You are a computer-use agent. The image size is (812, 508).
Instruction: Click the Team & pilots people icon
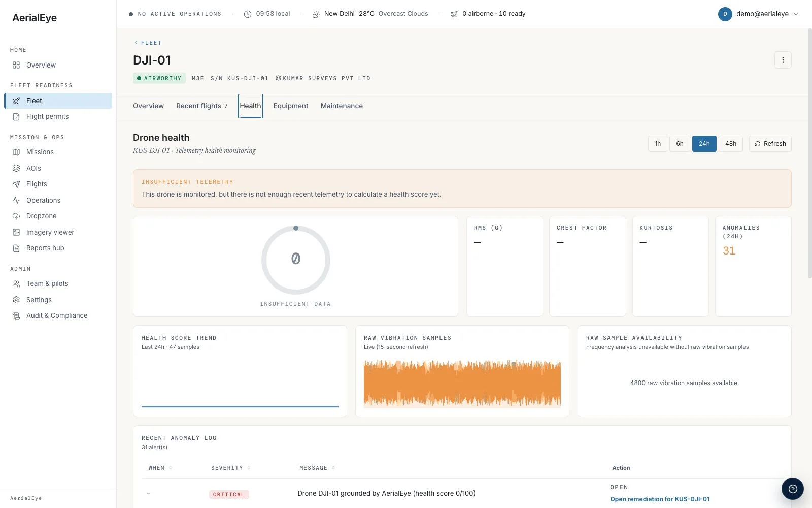pyautogui.click(x=16, y=283)
